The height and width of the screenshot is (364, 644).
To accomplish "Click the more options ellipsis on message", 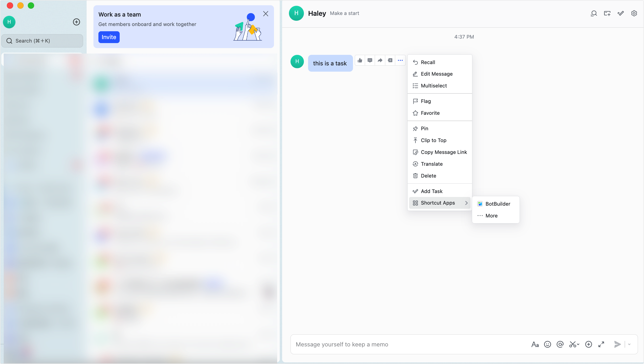I will coord(400,60).
